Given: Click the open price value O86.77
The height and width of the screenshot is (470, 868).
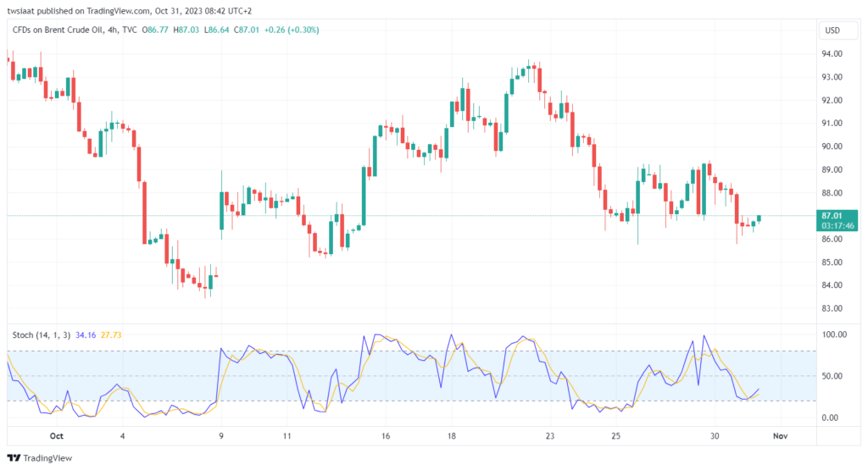Looking at the screenshot, I should pos(155,30).
